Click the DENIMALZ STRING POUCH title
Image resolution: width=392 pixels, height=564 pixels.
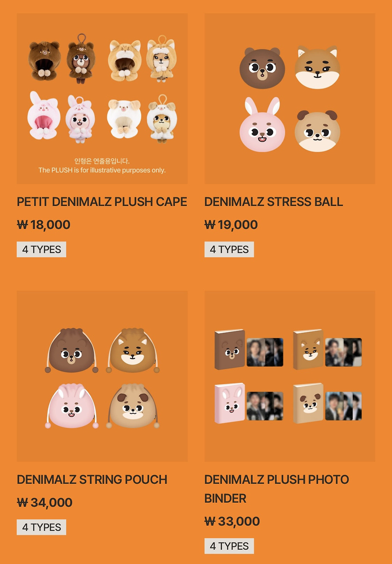(92, 479)
